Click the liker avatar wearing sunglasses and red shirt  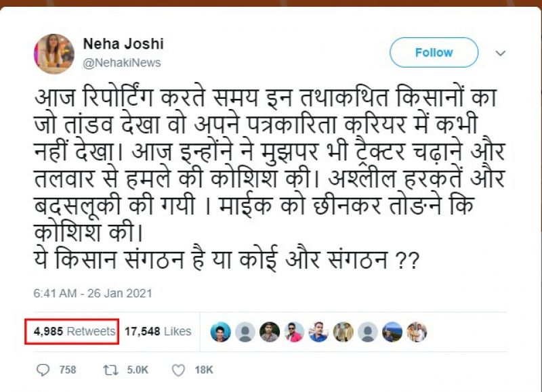coord(294,332)
